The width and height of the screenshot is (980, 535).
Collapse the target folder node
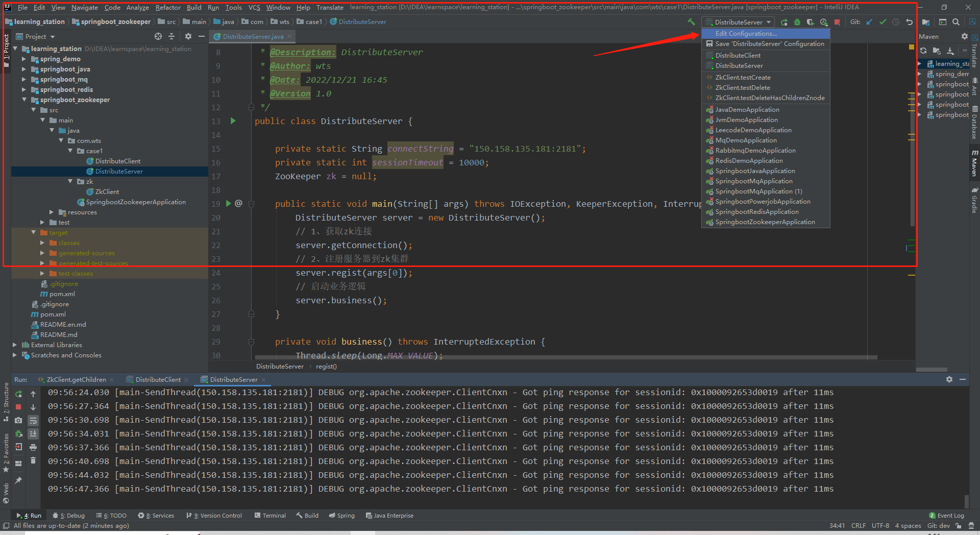pos(33,232)
